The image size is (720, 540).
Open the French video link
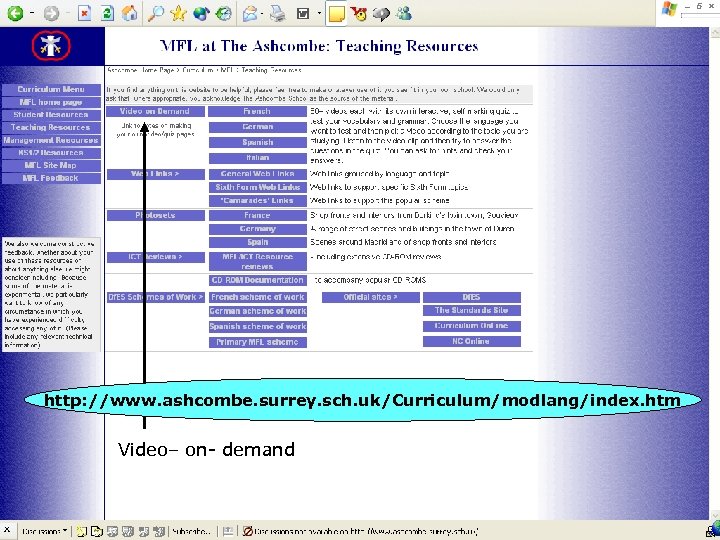[x=258, y=111]
